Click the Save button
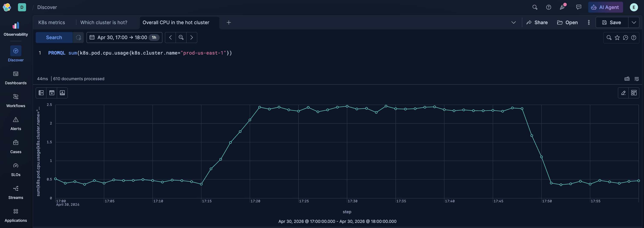The image size is (644, 228). (x=612, y=22)
